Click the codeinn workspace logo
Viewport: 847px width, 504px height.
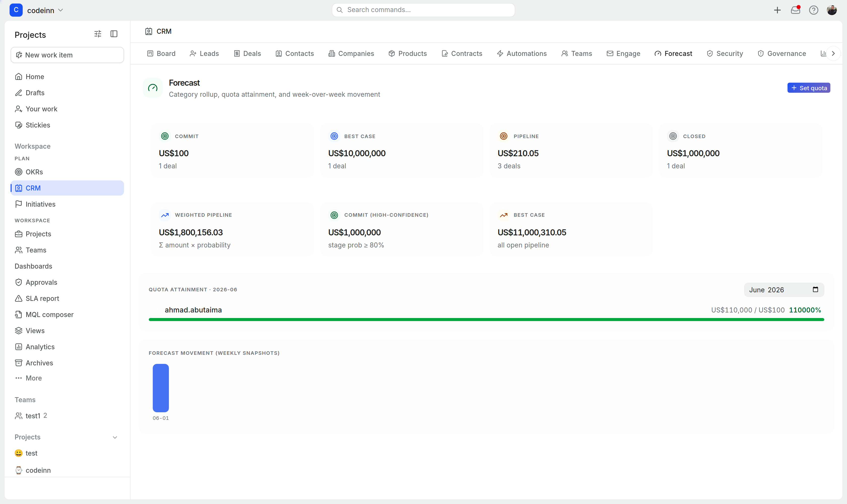[x=16, y=10]
